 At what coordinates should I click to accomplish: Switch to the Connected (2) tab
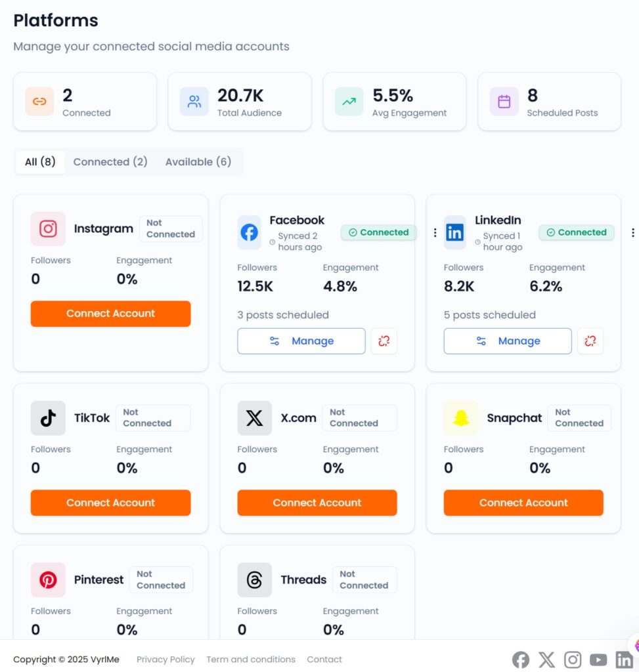tap(110, 162)
